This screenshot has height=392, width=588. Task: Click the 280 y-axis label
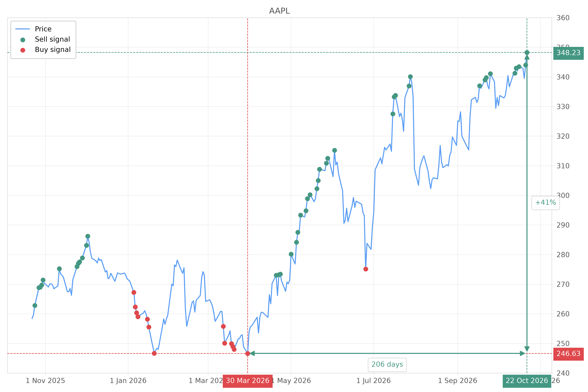pyautogui.click(x=563, y=255)
